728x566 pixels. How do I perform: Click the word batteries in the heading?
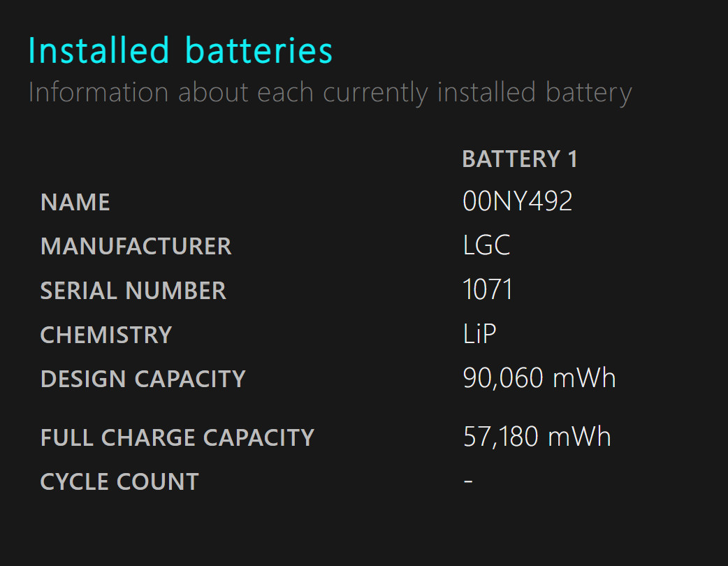[x=259, y=50]
